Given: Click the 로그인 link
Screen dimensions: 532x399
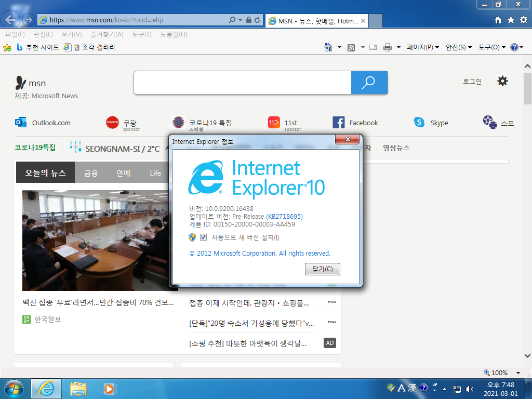Looking at the screenshot, I should (x=472, y=82).
